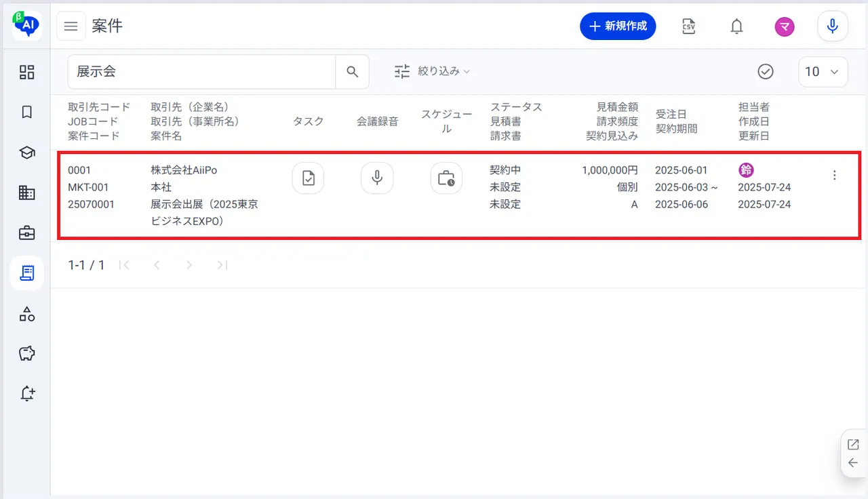Viewport: 868px width, 499px height.
Task: Start voice input with the blue microphone button
Action: point(833,26)
